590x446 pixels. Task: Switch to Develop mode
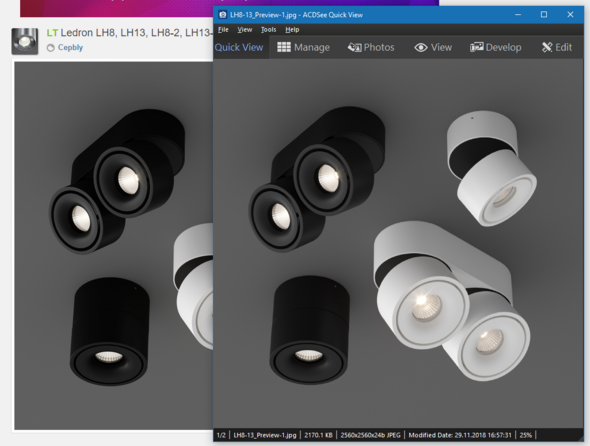[496, 47]
